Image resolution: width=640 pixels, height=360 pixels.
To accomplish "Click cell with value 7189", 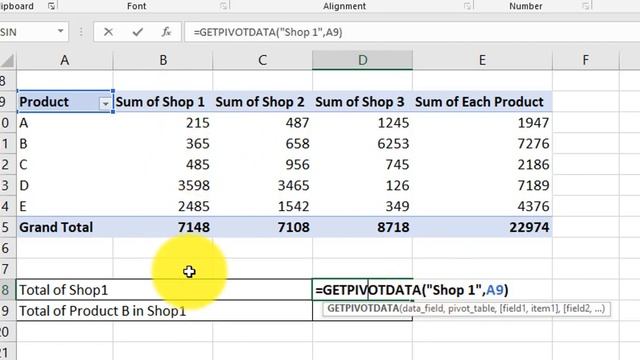I will (482, 185).
